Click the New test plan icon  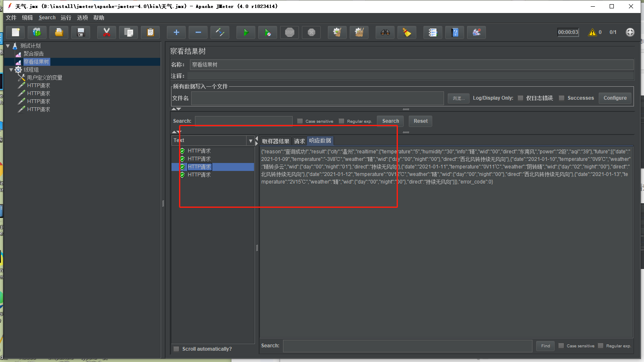pyautogui.click(x=16, y=32)
